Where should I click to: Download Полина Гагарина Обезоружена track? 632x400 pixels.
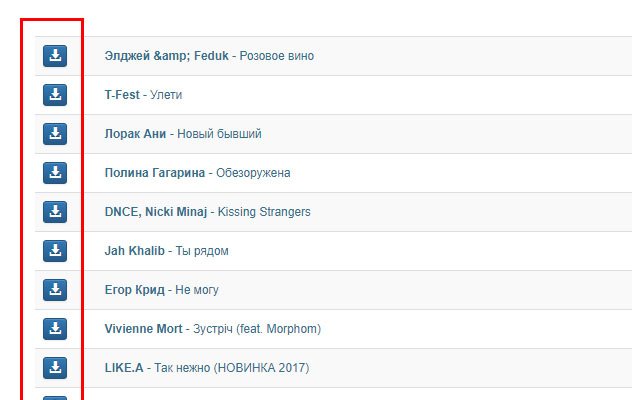point(55,173)
